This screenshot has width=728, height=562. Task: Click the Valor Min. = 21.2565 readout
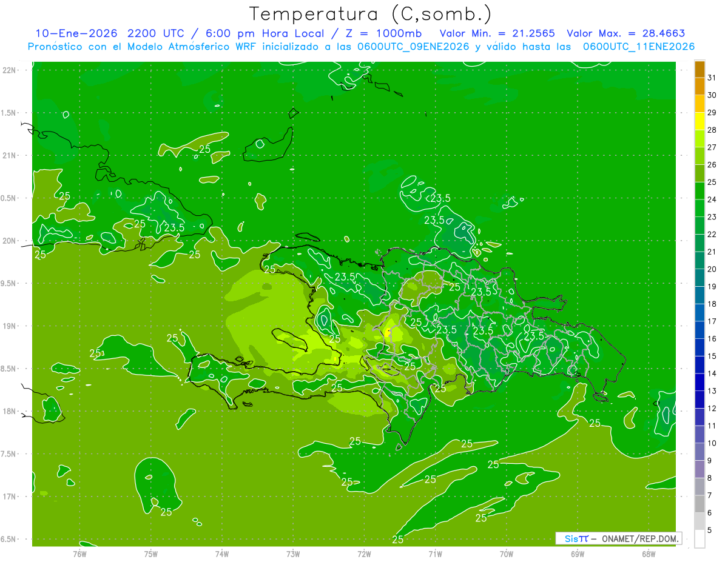pyautogui.click(x=497, y=33)
